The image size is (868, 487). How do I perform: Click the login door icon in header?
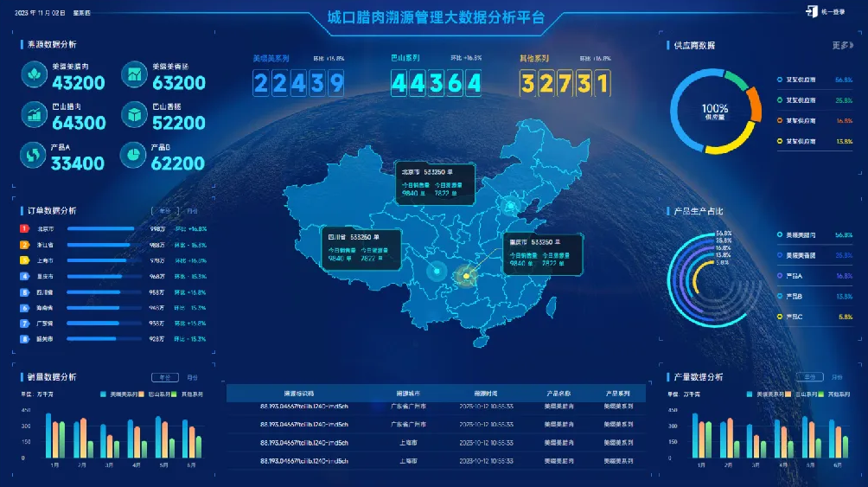pos(812,11)
